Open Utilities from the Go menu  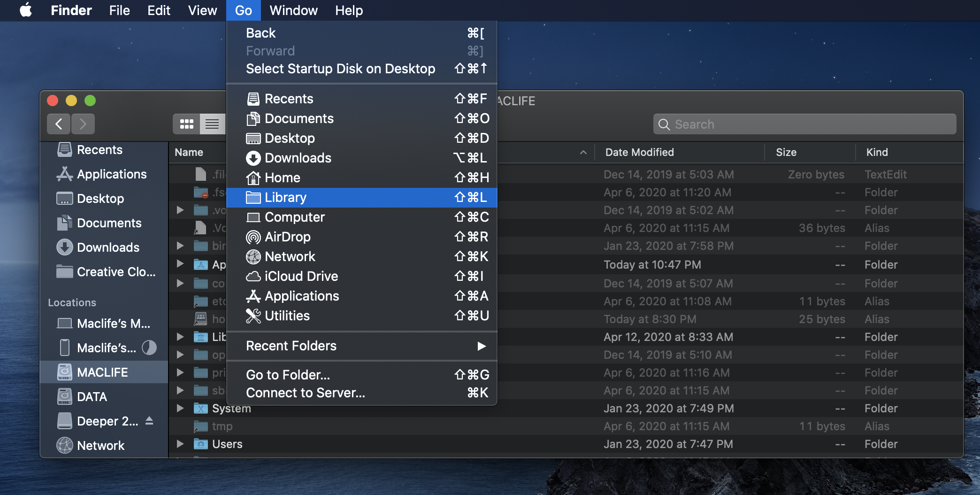[287, 316]
